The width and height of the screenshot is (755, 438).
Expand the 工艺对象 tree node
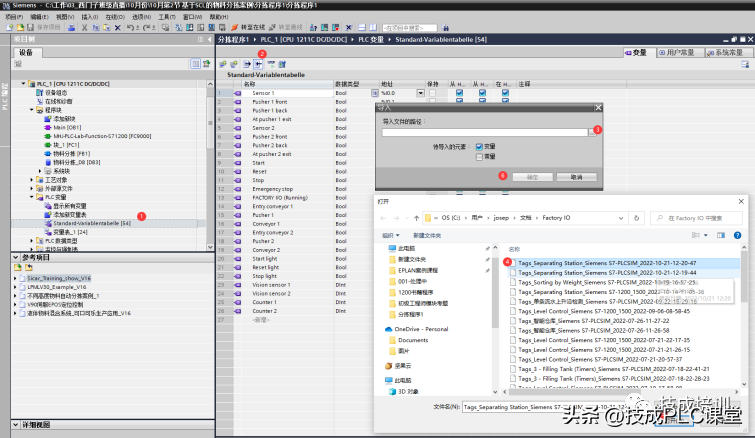click(32, 180)
